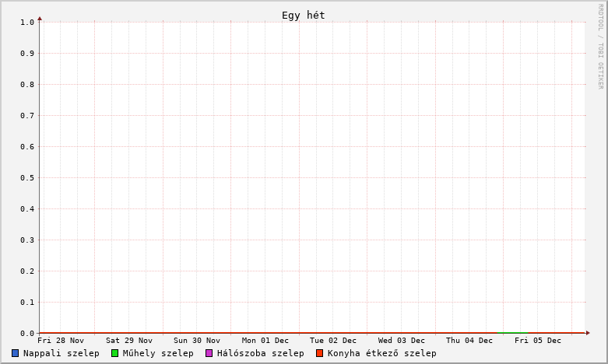Viewport: 608px width, 364px height.
Task: Select the Konyha étkező szelep legend text
Action: point(381,353)
